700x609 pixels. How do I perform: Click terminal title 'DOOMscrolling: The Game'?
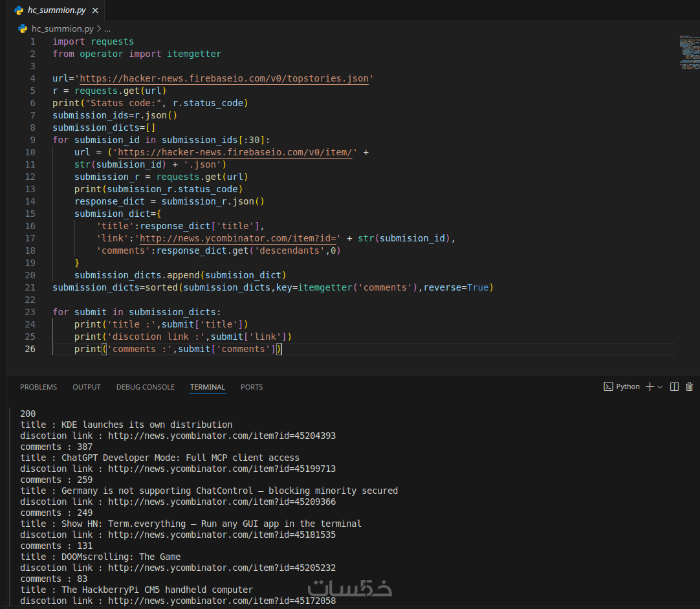pyautogui.click(x=121, y=557)
